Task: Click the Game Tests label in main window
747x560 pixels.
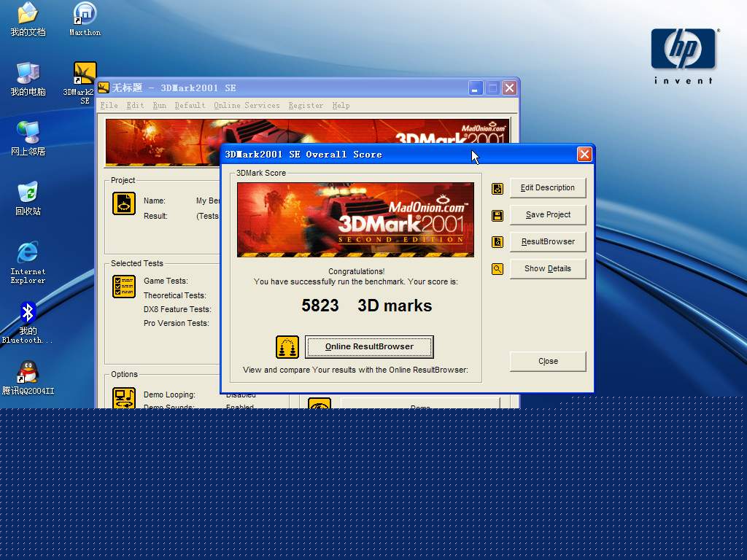Action: tap(166, 281)
